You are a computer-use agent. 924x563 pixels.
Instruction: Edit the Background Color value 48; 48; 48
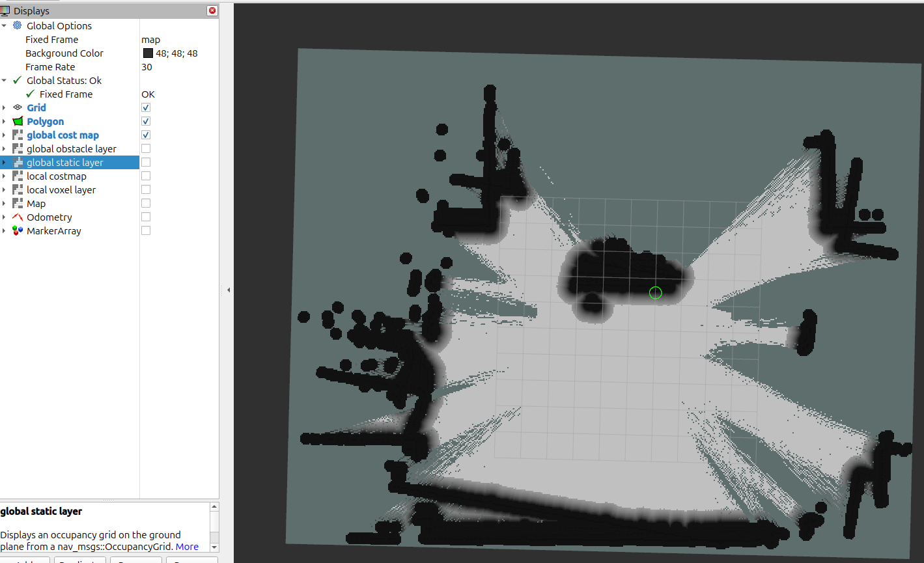(x=176, y=53)
